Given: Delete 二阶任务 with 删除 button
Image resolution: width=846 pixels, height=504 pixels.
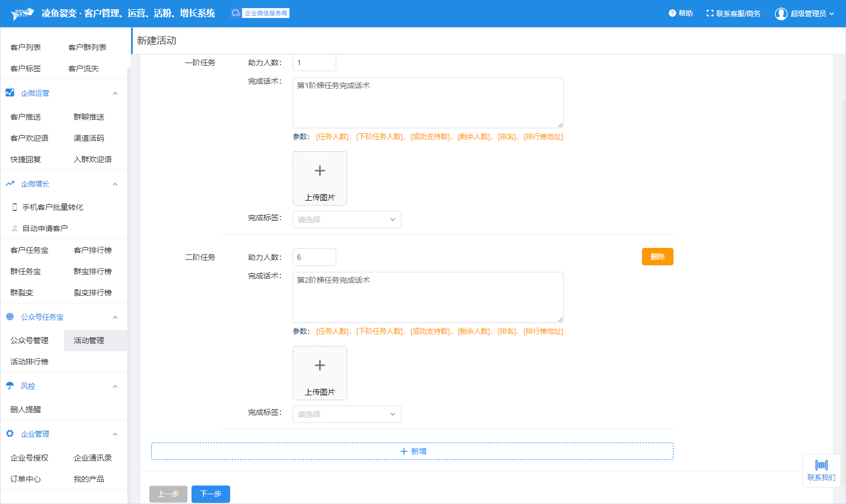Looking at the screenshot, I should 657,257.
